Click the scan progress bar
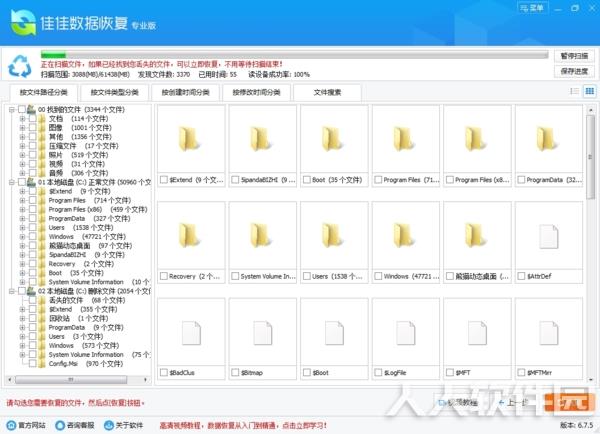600x434 pixels. [x=294, y=55]
